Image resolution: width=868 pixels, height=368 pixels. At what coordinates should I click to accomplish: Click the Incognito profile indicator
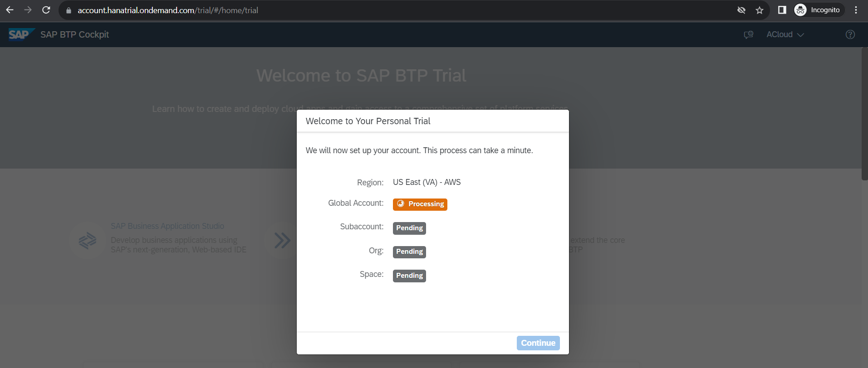[x=819, y=10]
